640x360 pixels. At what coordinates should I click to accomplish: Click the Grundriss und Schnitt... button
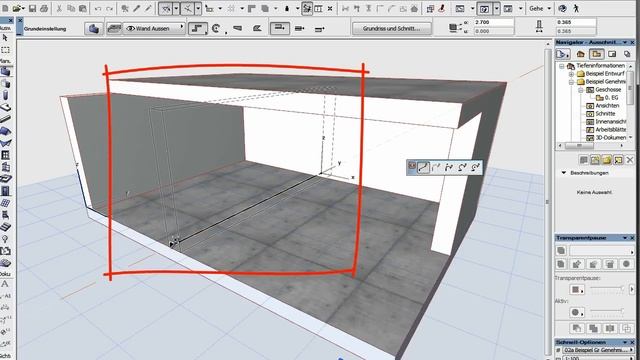pyautogui.click(x=391, y=28)
